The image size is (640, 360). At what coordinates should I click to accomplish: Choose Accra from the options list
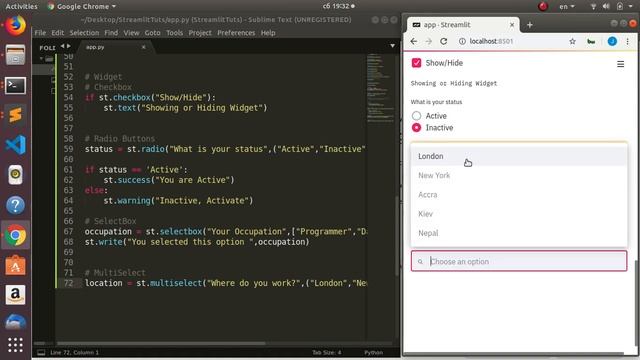coord(519,195)
